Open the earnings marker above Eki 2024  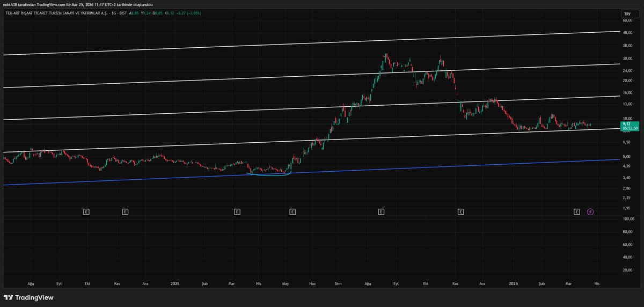86,212
